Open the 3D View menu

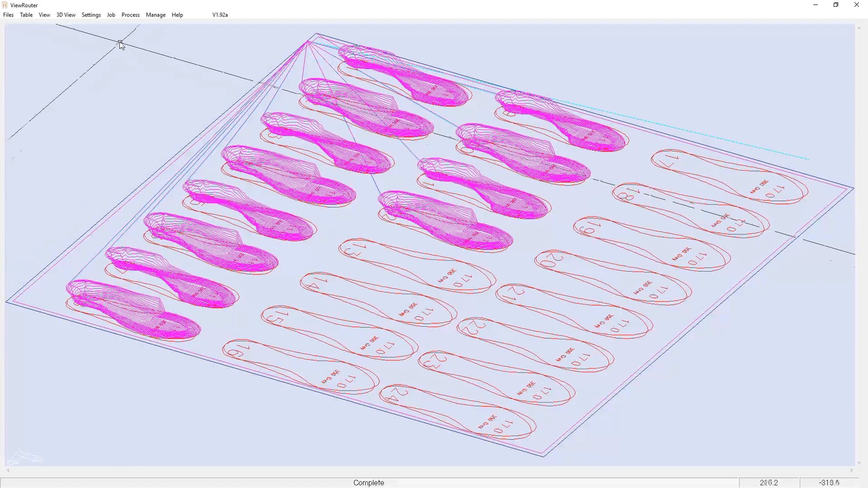point(66,15)
